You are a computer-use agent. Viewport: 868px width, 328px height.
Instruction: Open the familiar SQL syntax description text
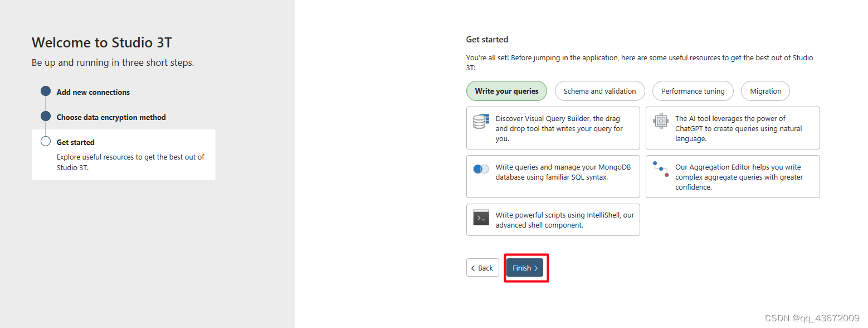(563, 172)
